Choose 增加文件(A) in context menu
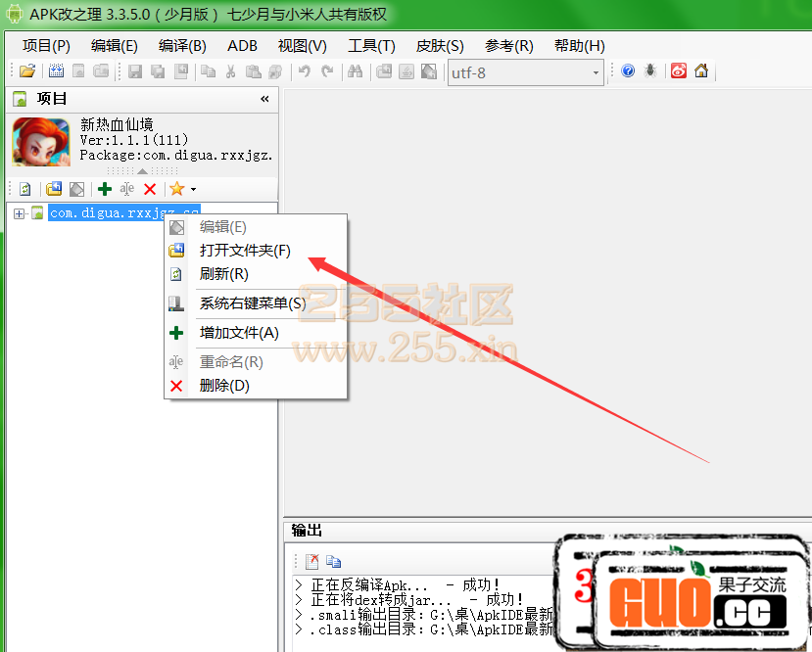Image resolution: width=812 pixels, height=652 pixels. (239, 333)
